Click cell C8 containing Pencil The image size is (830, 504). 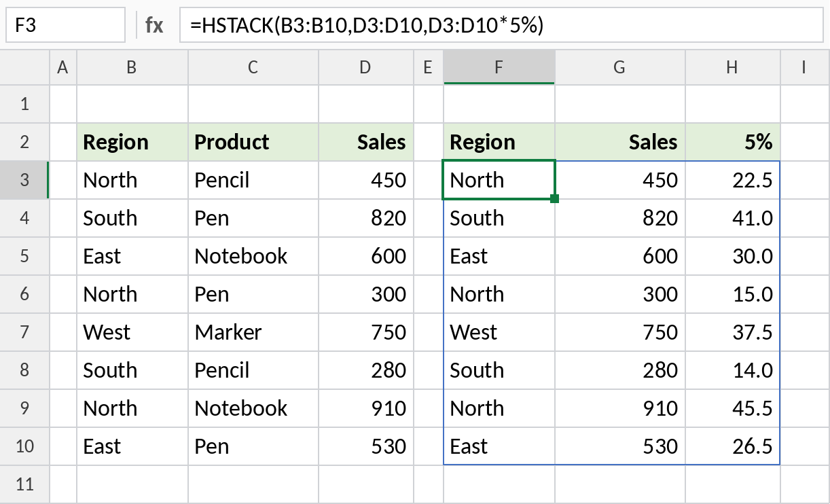click(x=253, y=370)
